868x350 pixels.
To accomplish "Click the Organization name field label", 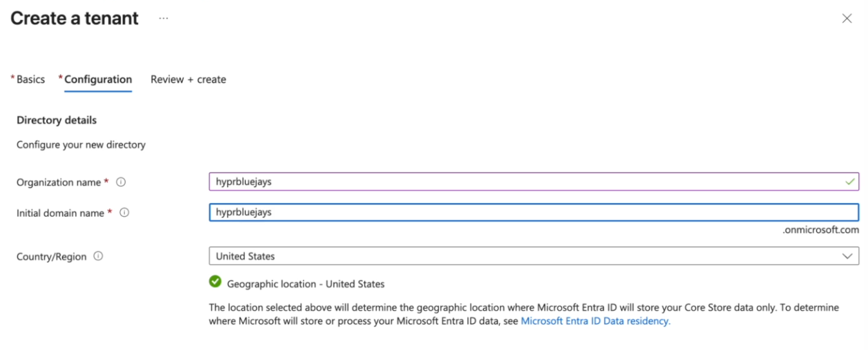I will [59, 182].
